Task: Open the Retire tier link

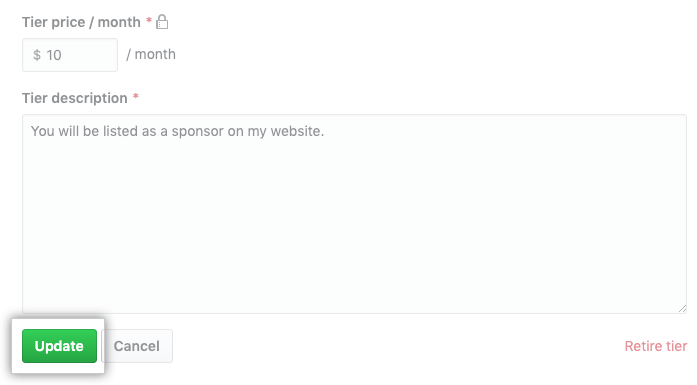Action: 656,346
